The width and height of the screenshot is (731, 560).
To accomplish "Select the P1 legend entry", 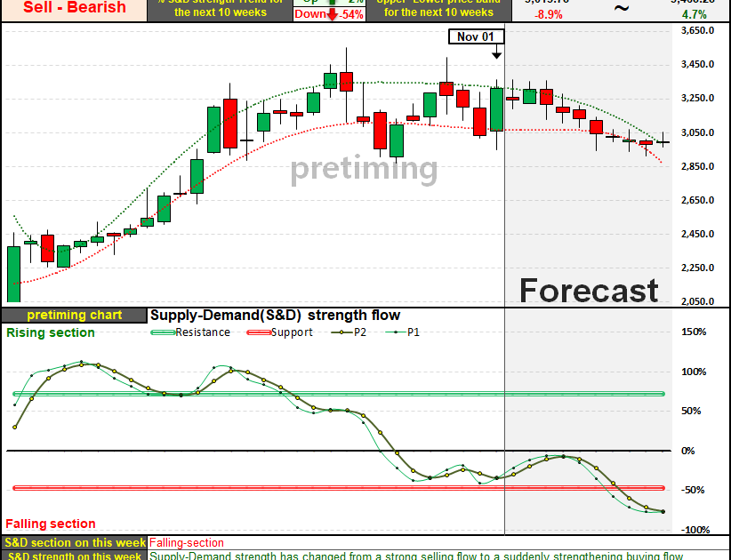I will click(x=402, y=332).
